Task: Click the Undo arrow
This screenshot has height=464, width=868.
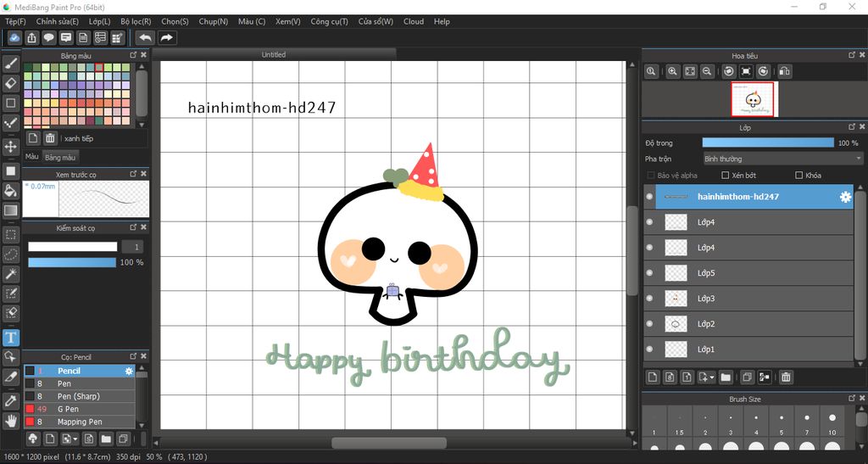Action: point(146,37)
